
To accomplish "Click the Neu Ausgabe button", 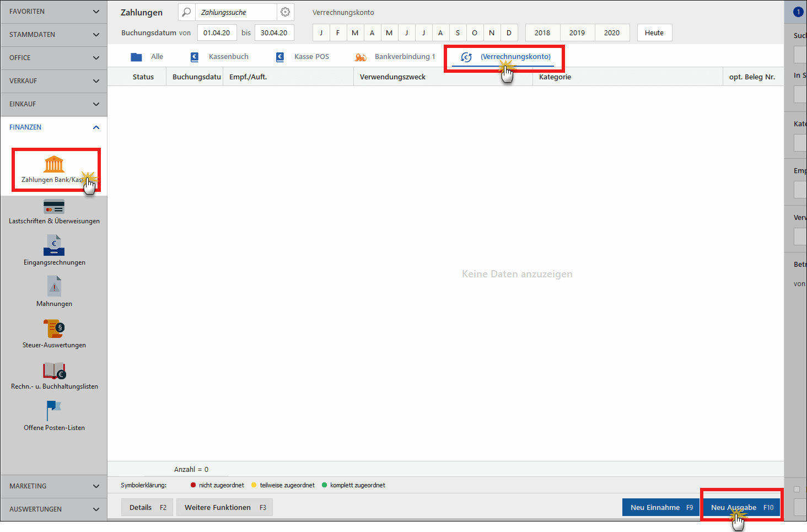I will (742, 507).
